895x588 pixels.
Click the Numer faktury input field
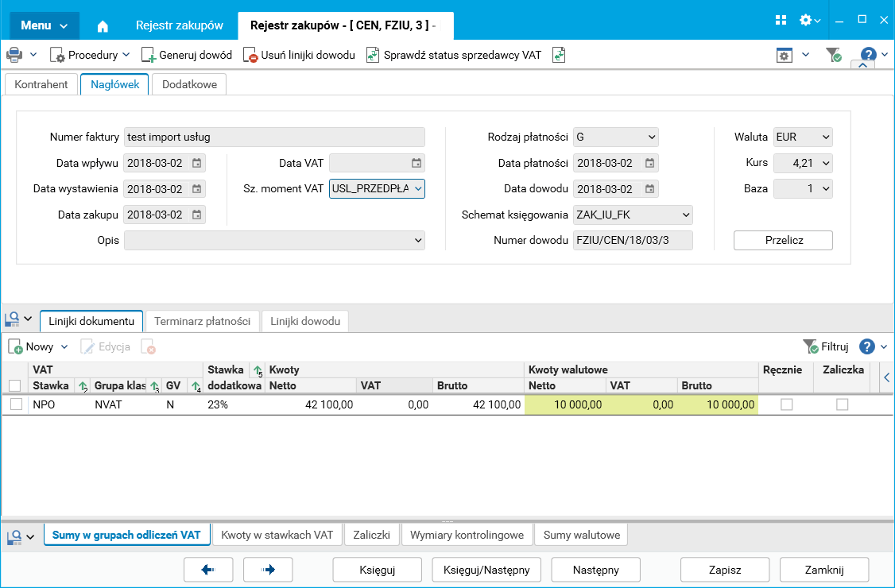click(274, 137)
